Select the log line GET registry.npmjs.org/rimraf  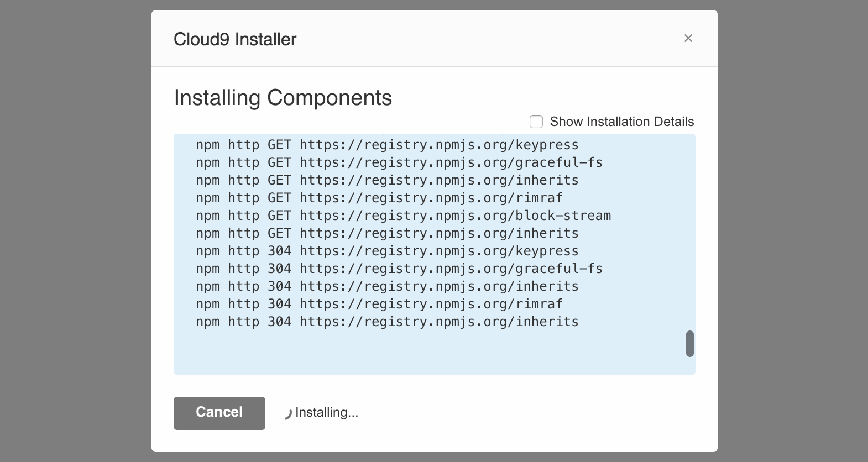coord(379,198)
